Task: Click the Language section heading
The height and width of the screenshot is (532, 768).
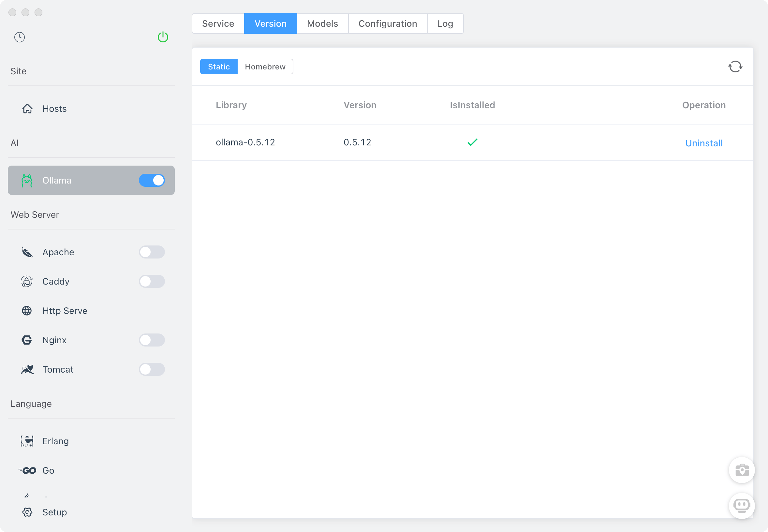Action: pyautogui.click(x=31, y=404)
